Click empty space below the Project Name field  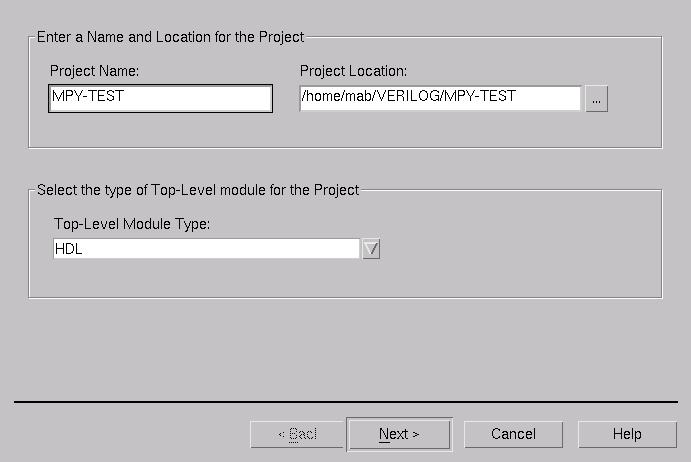tap(160, 130)
